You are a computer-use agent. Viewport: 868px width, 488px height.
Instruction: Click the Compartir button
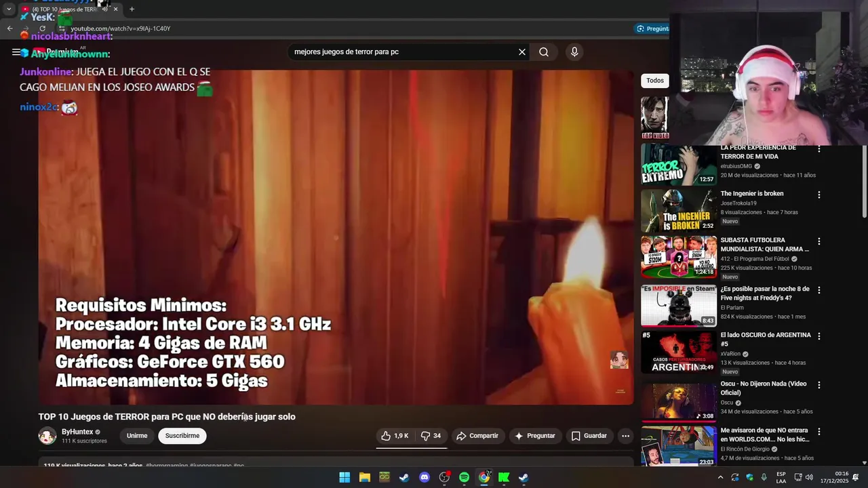tap(477, 436)
